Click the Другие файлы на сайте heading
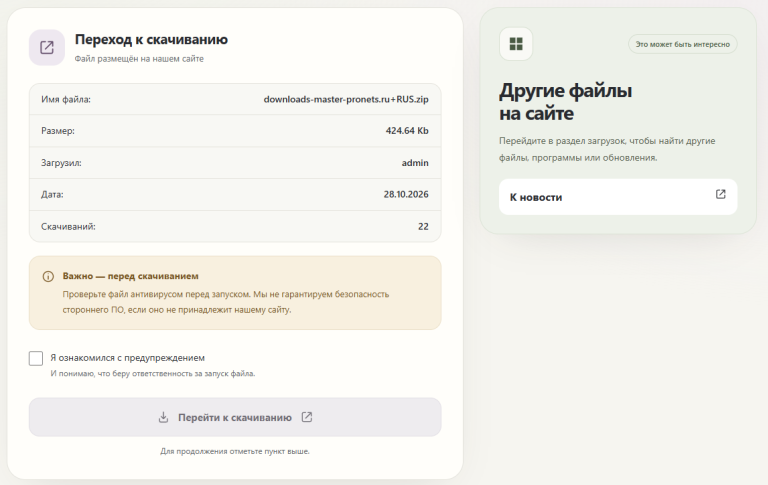Screen dimensions: 768x485 point(565,102)
